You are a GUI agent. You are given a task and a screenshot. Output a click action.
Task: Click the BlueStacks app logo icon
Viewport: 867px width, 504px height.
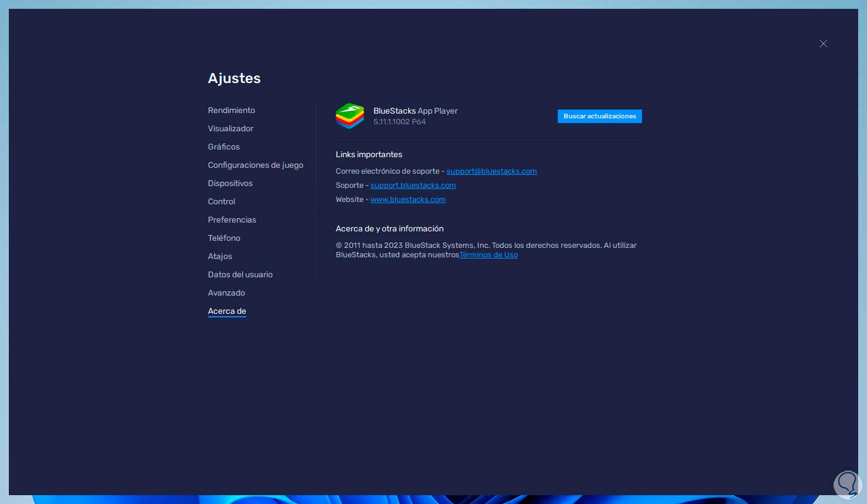[350, 116]
